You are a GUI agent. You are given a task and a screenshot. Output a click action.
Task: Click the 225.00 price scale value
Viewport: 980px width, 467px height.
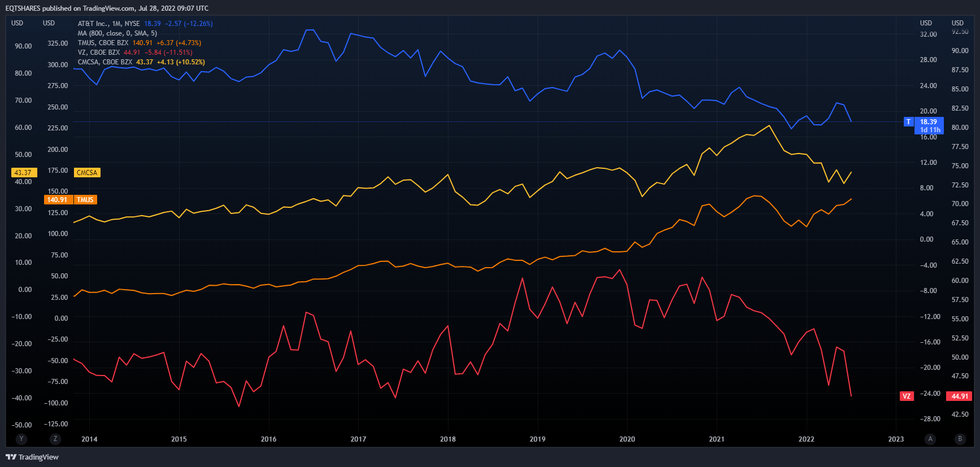(x=58, y=128)
